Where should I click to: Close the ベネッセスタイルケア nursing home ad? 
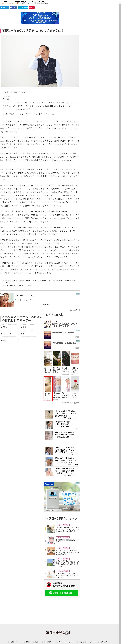(79, 294)
